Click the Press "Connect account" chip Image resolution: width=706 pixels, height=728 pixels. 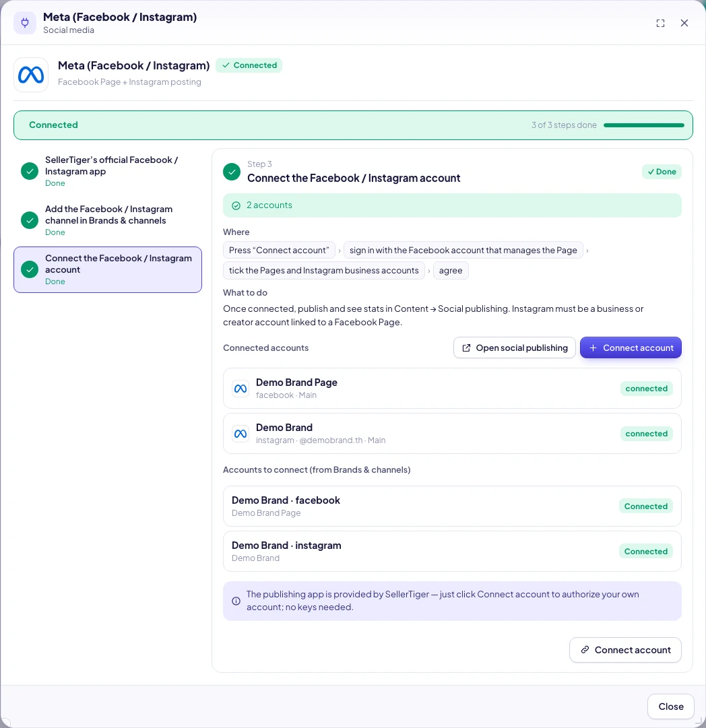pos(279,251)
